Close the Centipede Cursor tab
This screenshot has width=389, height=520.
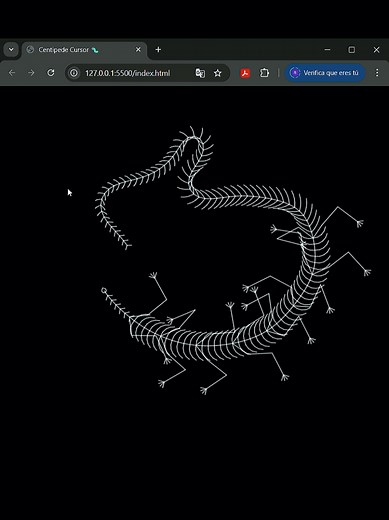point(138,50)
